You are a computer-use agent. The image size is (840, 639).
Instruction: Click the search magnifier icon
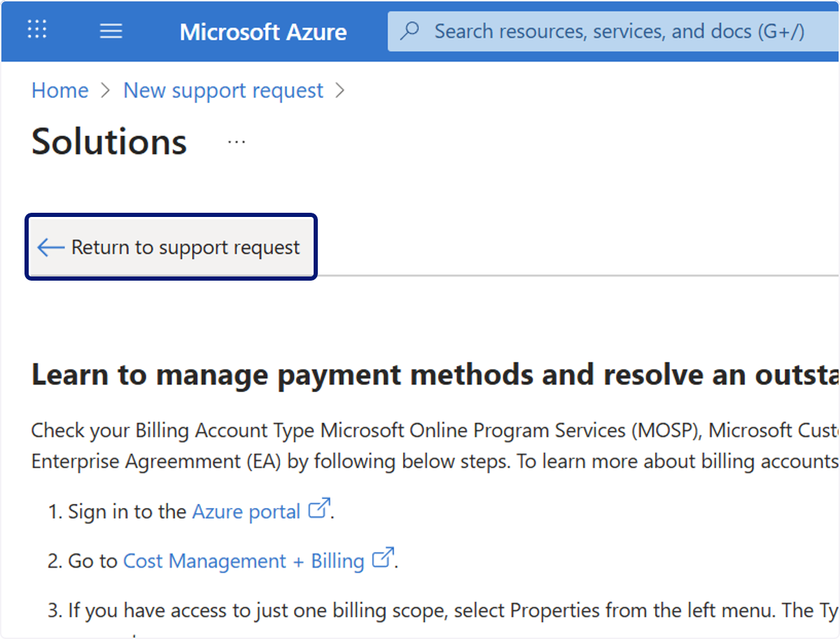click(410, 31)
